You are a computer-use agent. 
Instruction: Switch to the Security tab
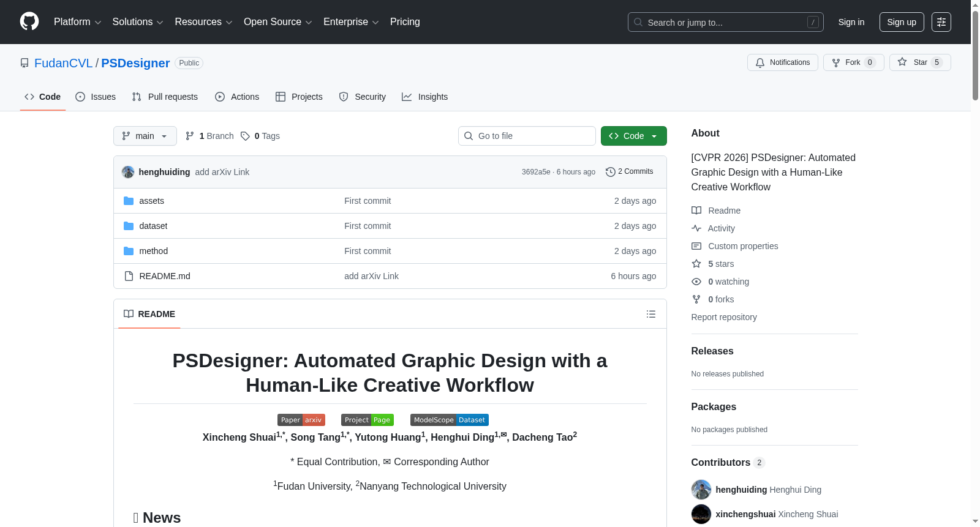click(x=363, y=97)
